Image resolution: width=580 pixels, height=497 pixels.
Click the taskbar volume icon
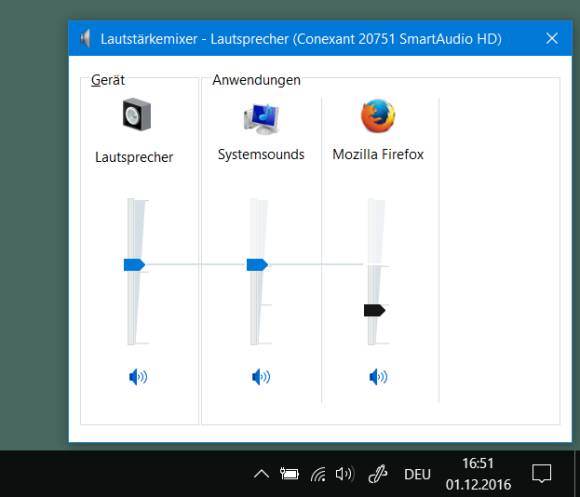[x=344, y=474]
